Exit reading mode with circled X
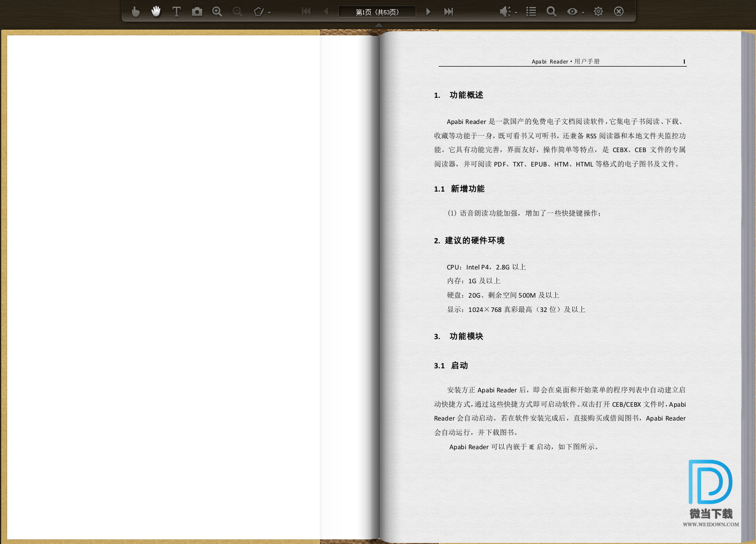 pos(619,11)
